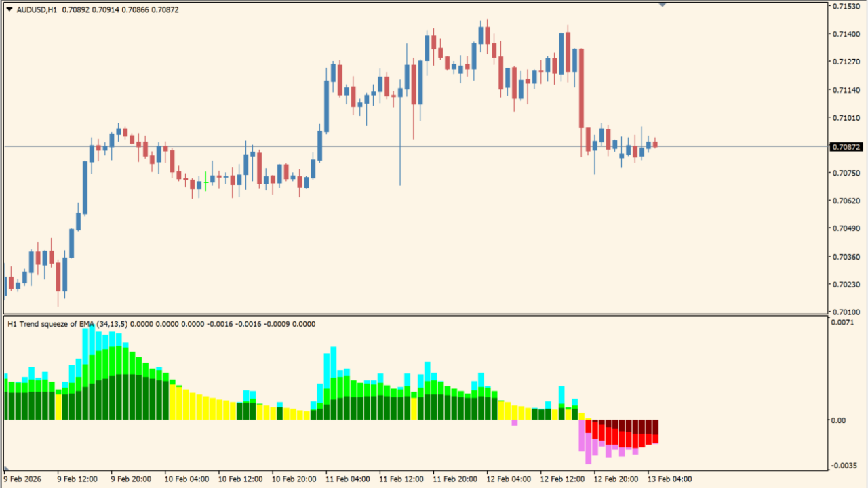The height and width of the screenshot is (488, 868).
Task: Select the AUDUSD,H1 chart title text
Action: tap(36, 11)
